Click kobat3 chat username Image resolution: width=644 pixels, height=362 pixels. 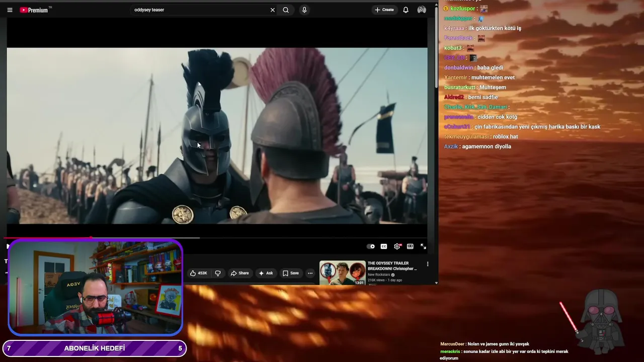(452, 48)
